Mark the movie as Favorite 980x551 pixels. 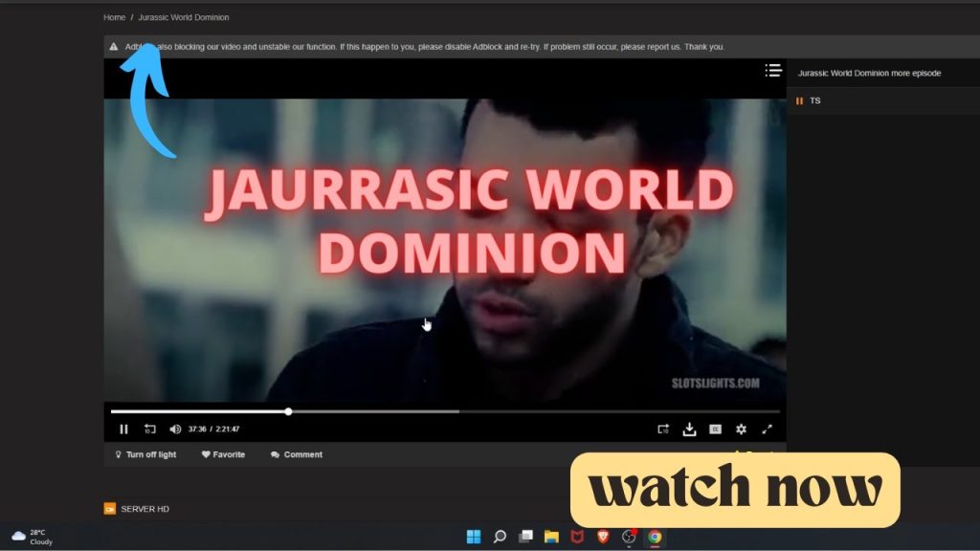coord(222,454)
